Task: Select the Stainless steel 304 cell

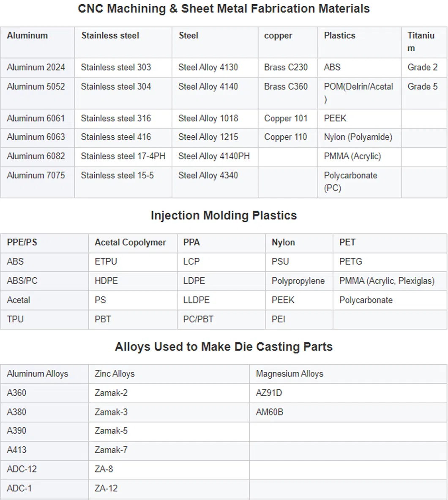Action: [x=116, y=87]
